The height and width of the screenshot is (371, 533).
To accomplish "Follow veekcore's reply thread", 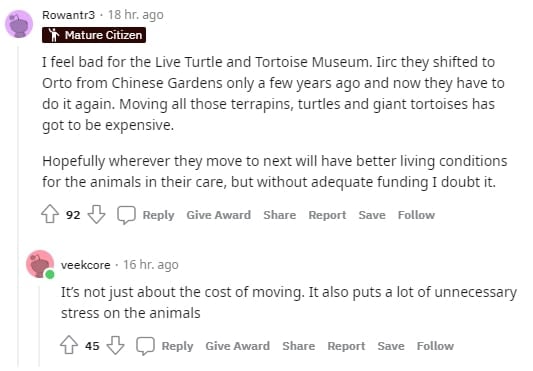I will click(x=435, y=346).
